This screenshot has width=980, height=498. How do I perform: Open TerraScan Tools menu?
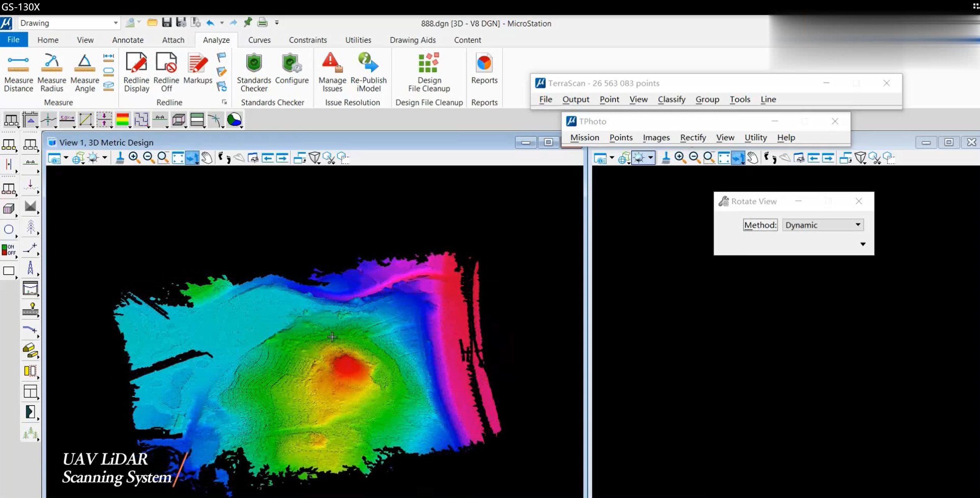click(x=740, y=99)
